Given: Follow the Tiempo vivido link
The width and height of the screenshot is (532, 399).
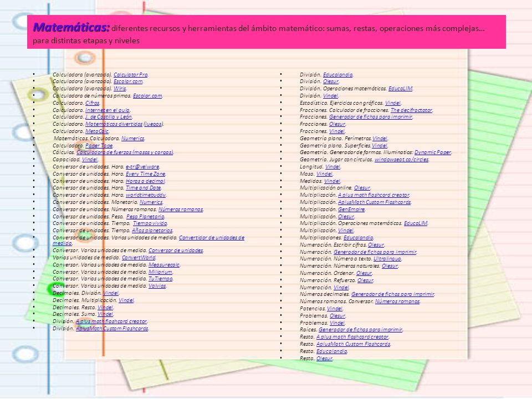Looking at the screenshot, I should [150, 223].
